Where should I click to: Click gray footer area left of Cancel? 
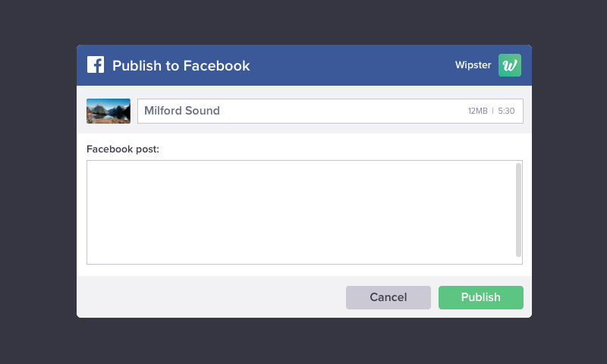(x=209, y=297)
